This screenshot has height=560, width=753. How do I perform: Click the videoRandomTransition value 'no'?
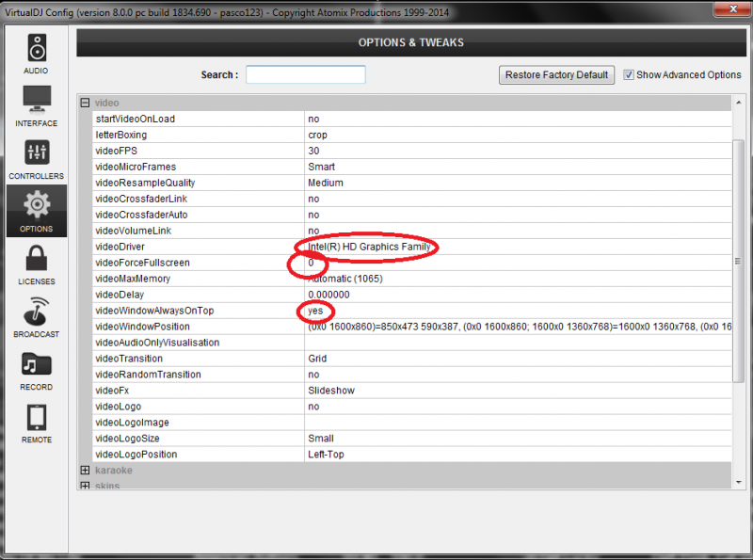click(x=313, y=375)
